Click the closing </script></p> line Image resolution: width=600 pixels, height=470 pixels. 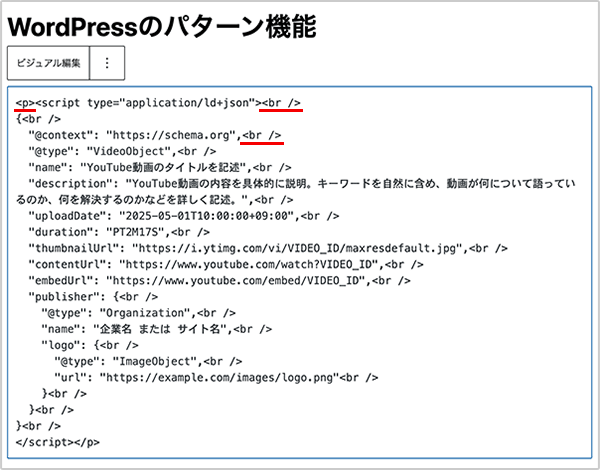click(58, 442)
